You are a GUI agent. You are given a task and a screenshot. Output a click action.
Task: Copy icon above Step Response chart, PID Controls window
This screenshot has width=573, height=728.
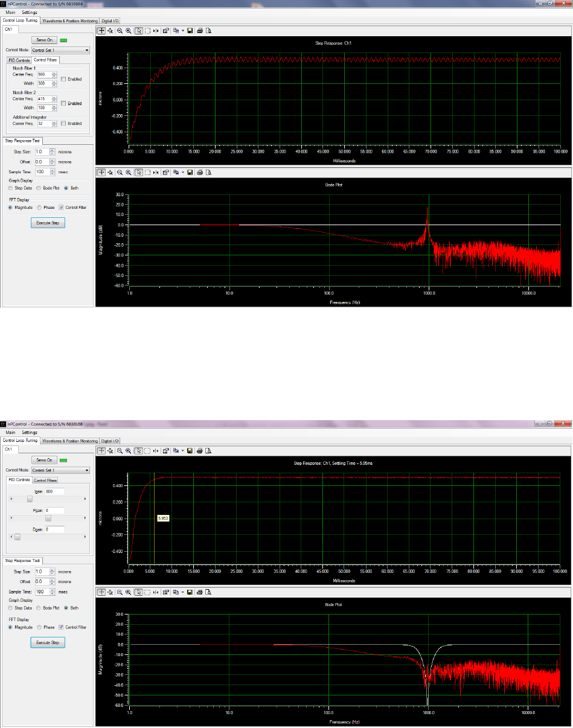pos(176,450)
